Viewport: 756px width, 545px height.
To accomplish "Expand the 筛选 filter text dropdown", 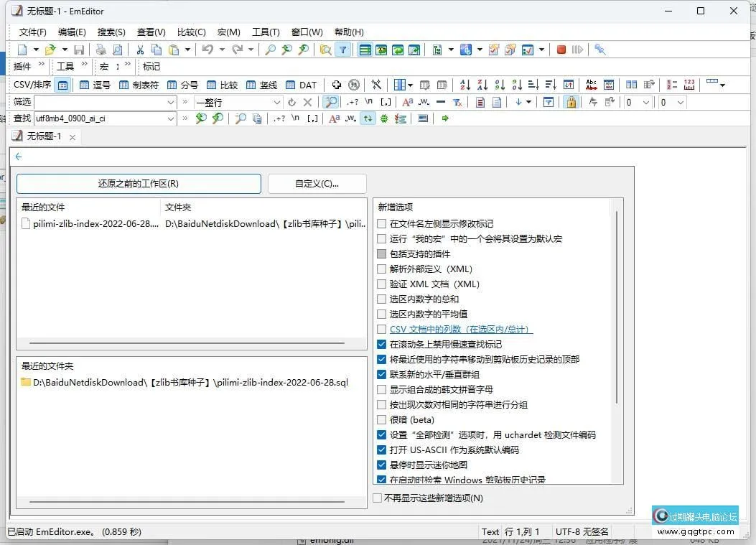I will coord(171,102).
